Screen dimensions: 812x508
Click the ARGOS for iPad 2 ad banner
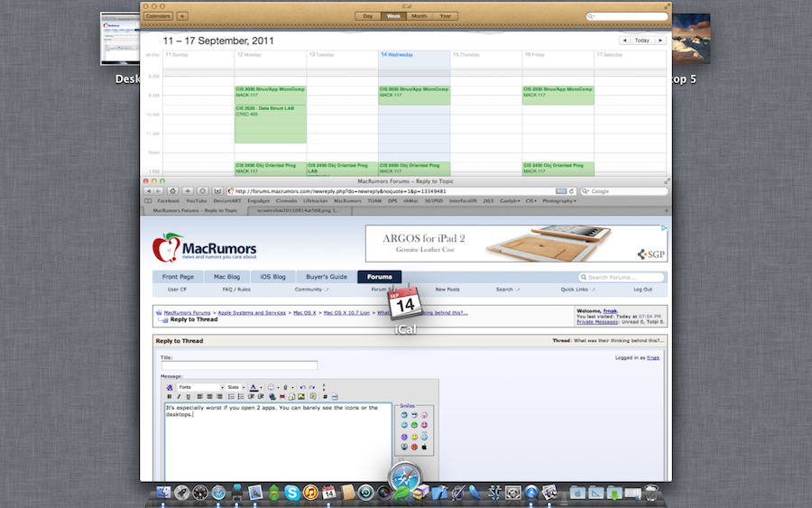[x=516, y=244]
